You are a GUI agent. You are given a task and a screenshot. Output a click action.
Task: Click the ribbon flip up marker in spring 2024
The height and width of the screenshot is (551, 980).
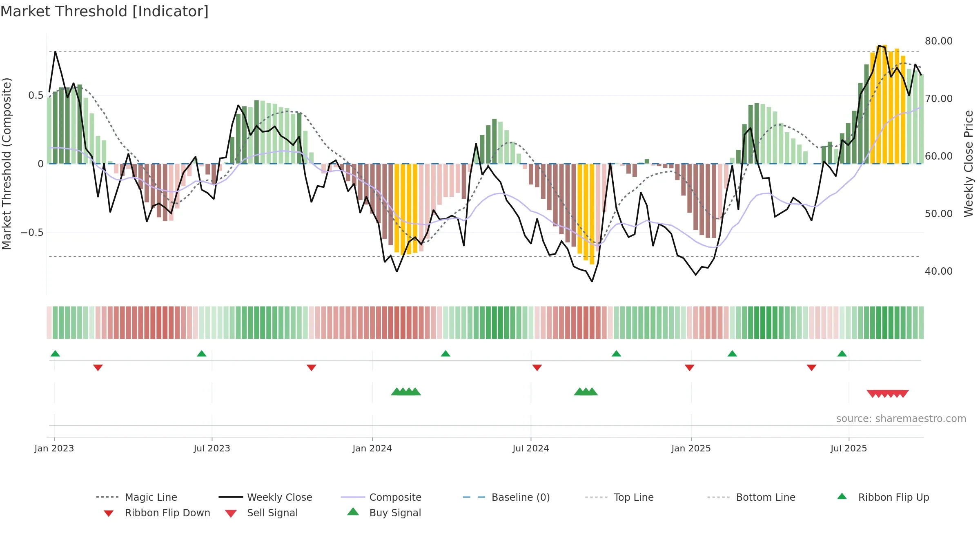tap(445, 353)
